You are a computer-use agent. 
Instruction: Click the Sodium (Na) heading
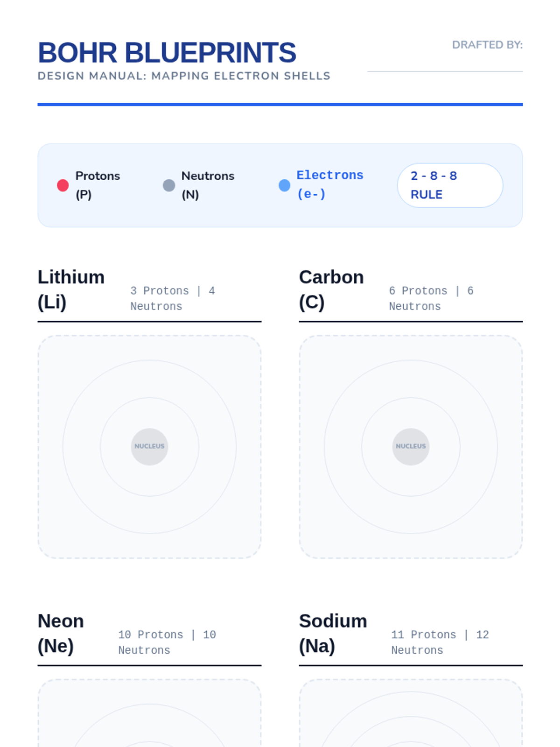coord(333,634)
